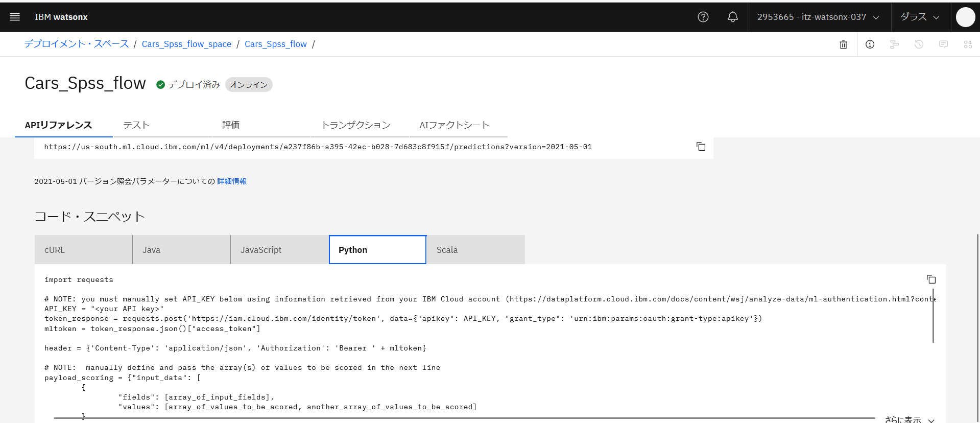The height and width of the screenshot is (423, 980).
Task: Click the "values" code line
Action: [298, 407]
